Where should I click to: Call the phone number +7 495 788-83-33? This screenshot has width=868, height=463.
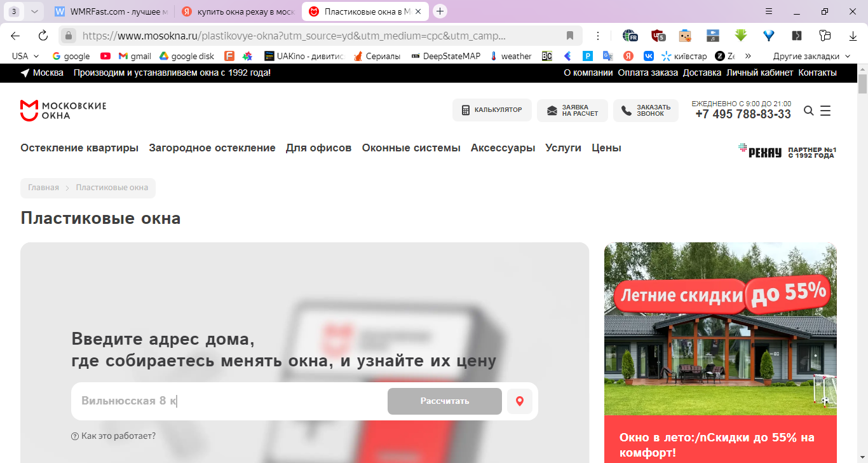pyautogui.click(x=743, y=114)
